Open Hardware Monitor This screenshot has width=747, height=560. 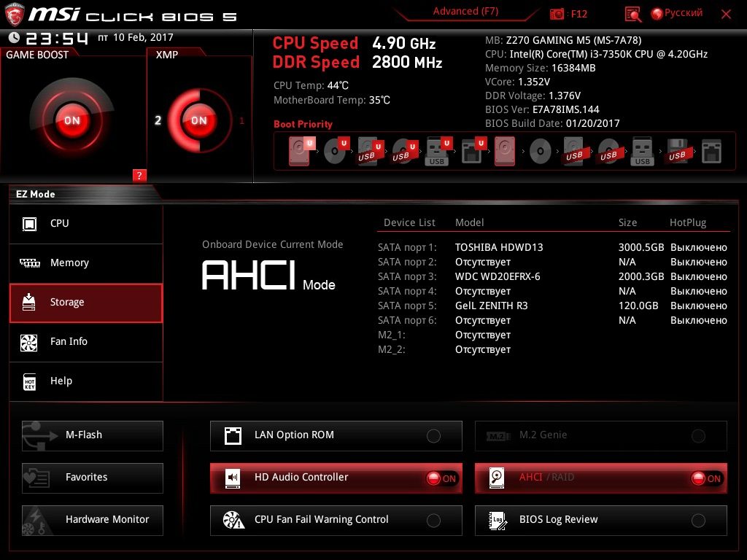coord(93,520)
